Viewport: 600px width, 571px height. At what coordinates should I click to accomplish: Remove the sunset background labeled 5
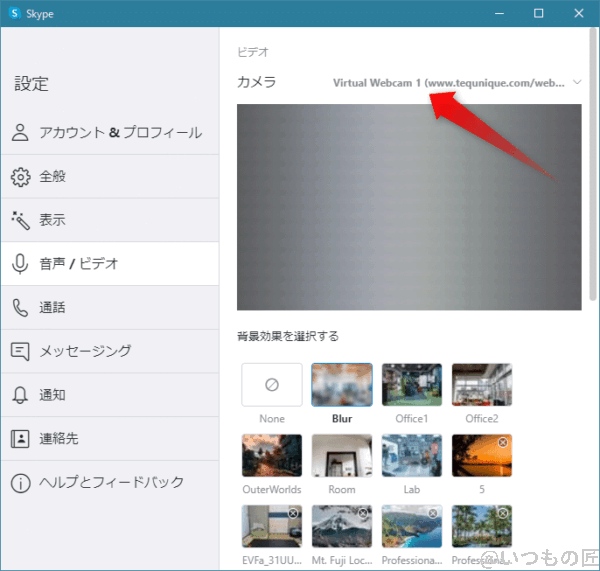pyautogui.click(x=503, y=442)
